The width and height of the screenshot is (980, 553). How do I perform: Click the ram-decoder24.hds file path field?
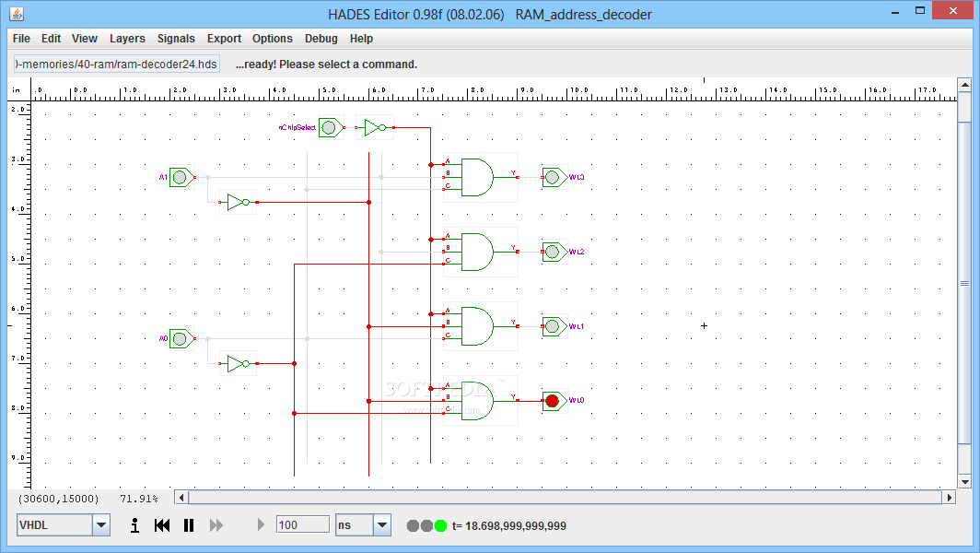click(117, 64)
